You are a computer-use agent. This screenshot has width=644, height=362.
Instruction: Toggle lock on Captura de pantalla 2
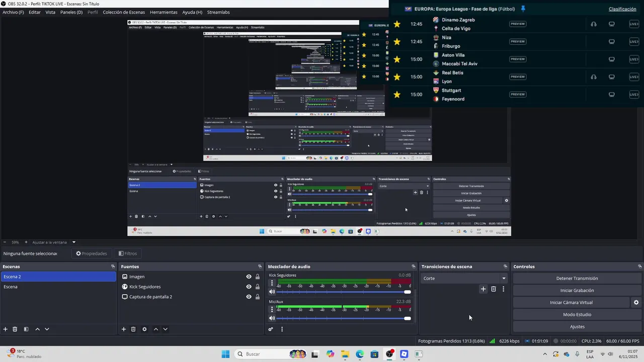coord(258,297)
